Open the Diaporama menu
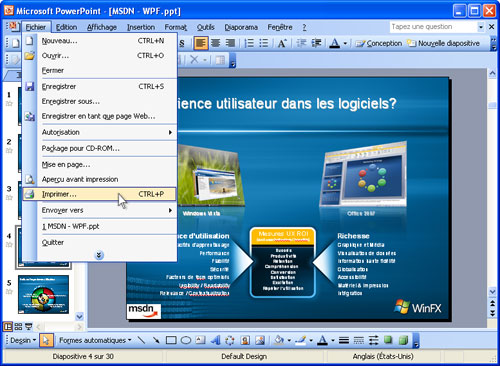Viewport: 500px width, 366px height. [241, 27]
